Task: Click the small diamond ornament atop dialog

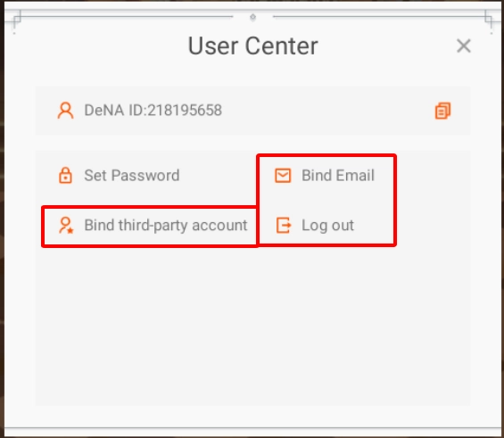Action: [x=253, y=17]
